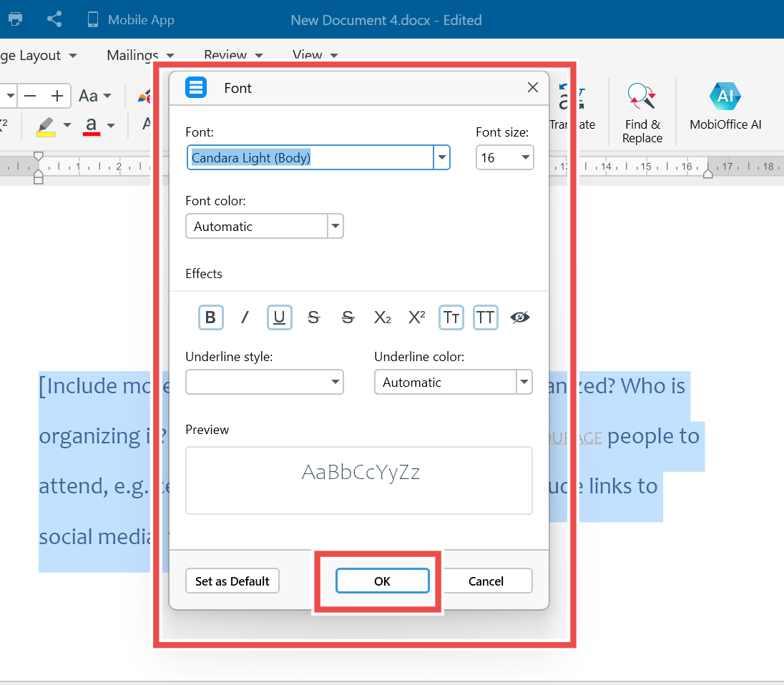784x685 pixels.
Task: Click the Candara Light font name field
Action: pos(310,157)
